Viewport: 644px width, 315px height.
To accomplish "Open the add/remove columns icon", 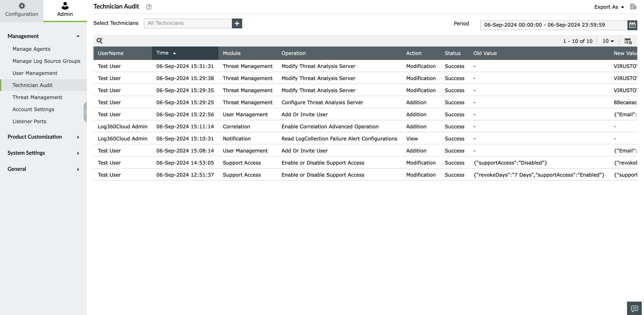I will pyautogui.click(x=628, y=41).
